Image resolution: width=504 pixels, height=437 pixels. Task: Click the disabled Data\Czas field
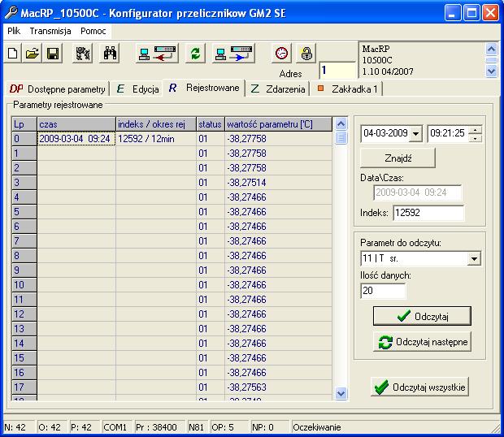pos(417,193)
